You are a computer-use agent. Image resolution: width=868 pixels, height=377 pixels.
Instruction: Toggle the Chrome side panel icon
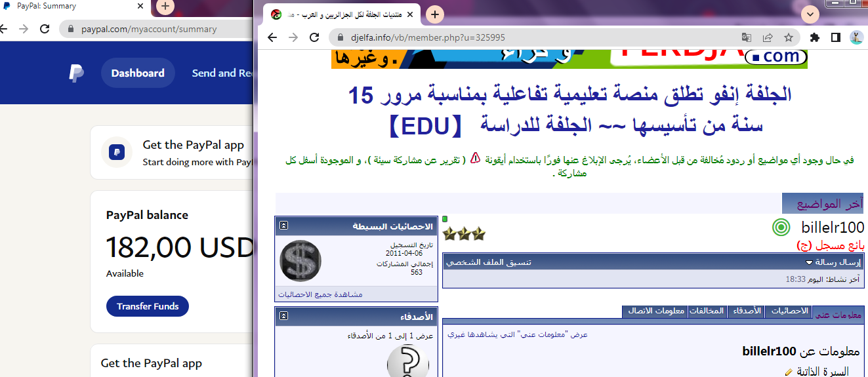[836, 37]
